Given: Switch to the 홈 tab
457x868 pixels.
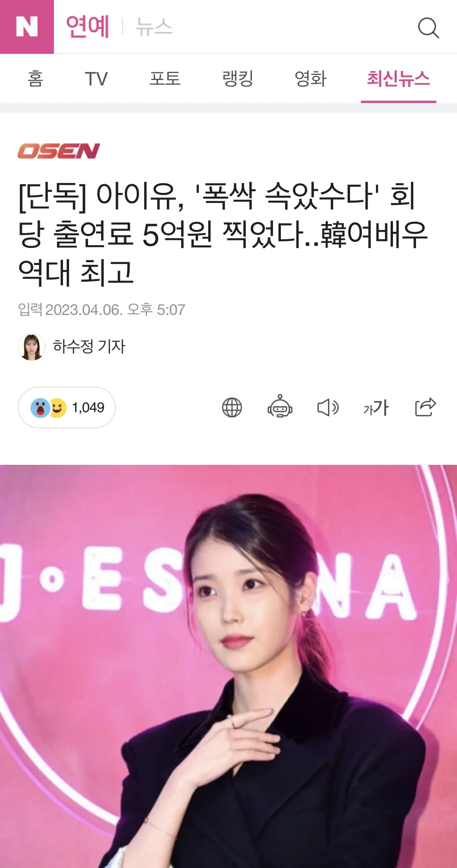Looking at the screenshot, I should 35,78.
